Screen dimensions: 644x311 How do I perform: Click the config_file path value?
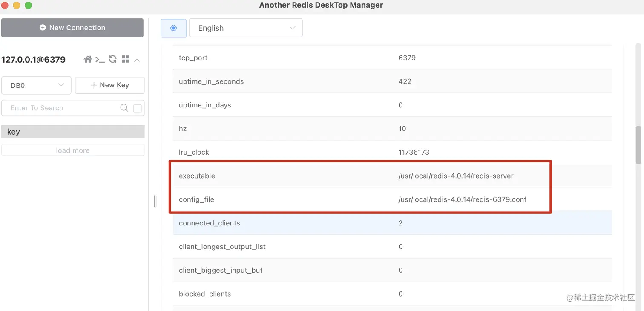(462, 199)
